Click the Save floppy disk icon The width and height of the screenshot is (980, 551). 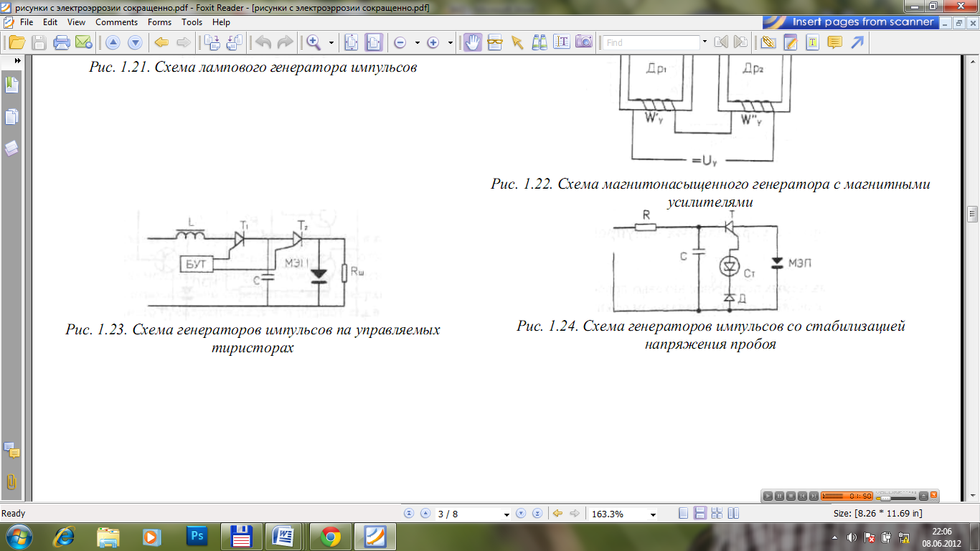tap(39, 42)
